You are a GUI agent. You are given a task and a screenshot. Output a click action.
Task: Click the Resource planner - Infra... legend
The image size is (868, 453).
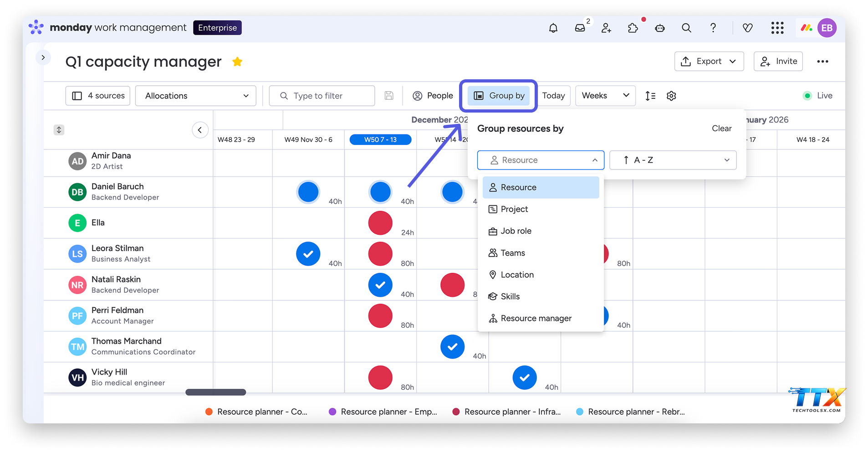[x=506, y=412]
